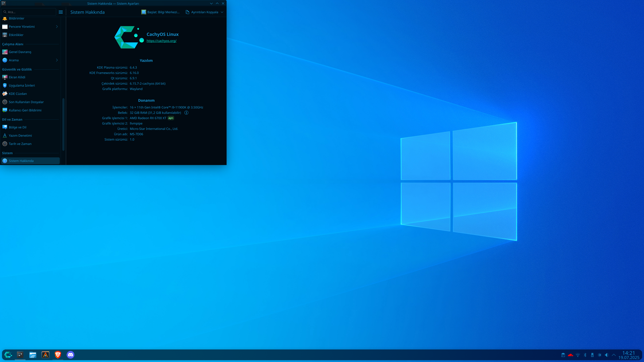Open the CachyOS application launcher
The image size is (644, 362).
tap(8, 354)
